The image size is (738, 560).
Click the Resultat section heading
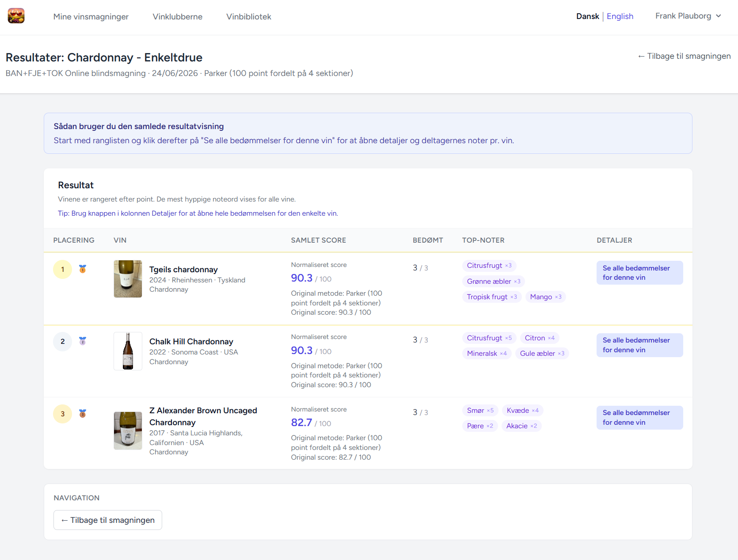coord(76,185)
